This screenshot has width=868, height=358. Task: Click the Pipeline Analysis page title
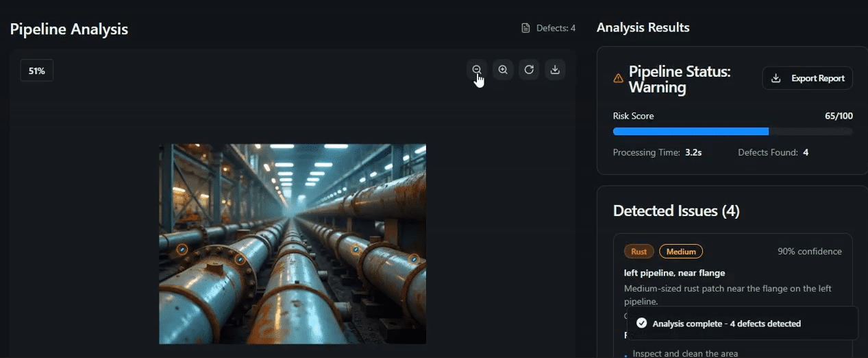click(69, 29)
